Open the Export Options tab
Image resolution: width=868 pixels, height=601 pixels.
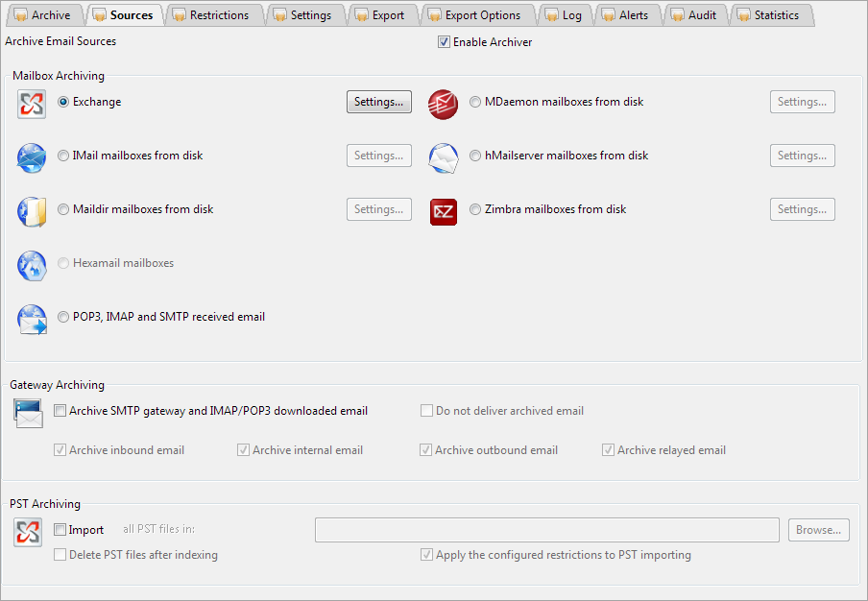[475, 15]
